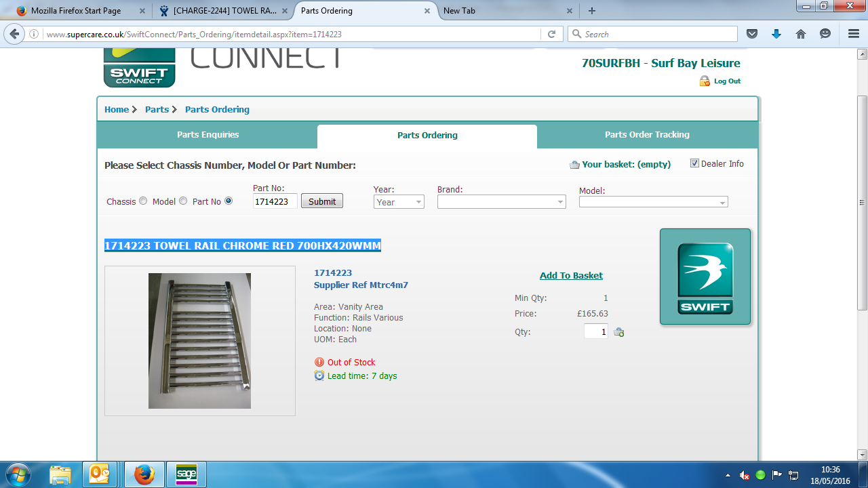Click the towel rail product thumbnail
The width and height of the screenshot is (868, 488).
click(x=199, y=341)
